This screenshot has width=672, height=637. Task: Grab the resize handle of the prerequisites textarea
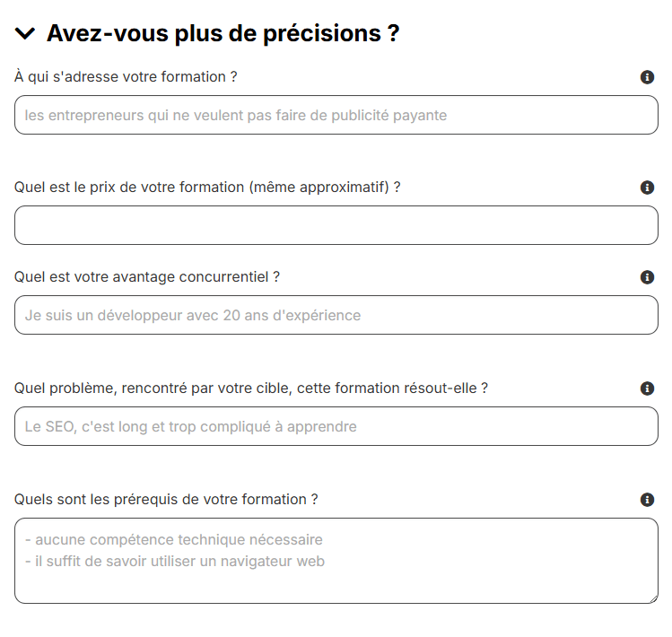coord(652,598)
